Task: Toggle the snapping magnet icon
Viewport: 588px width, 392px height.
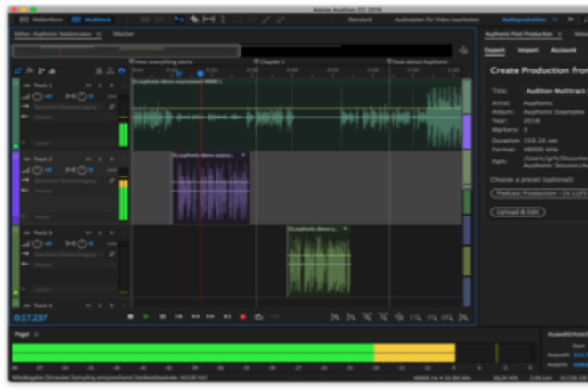Action: (x=121, y=70)
